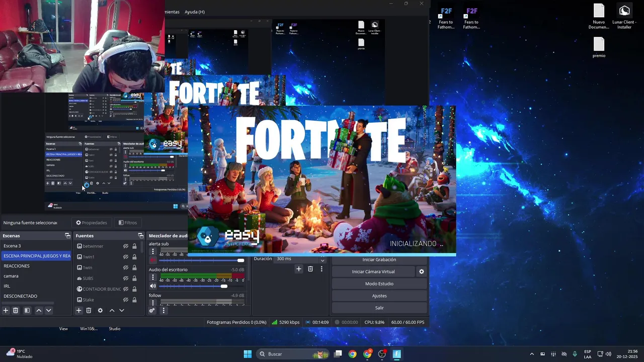The width and height of the screenshot is (644, 362).
Task: Move scene up with arrow icon
Action: (39, 311)
